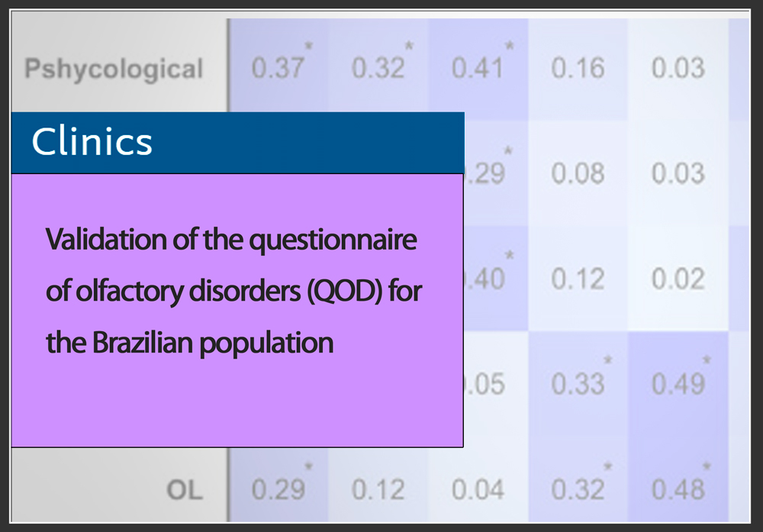Click the partially hidden .05 cell
The height and width of the screenshot is (532, 763).
485,384
